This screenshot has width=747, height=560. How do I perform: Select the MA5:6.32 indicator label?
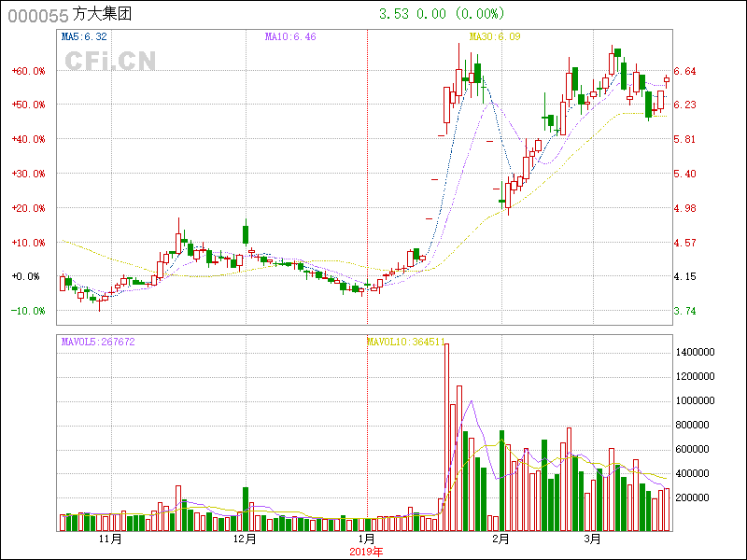(x=84, y=37)
